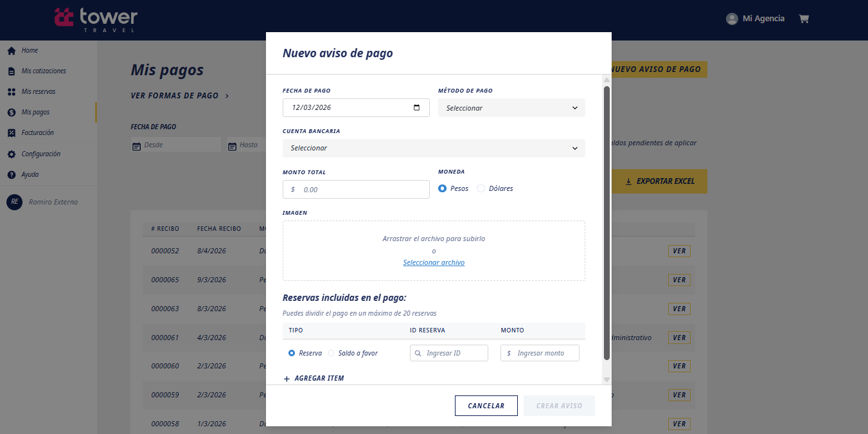Click the Mi Agencia user avatar icon

[x=732, y=19]
